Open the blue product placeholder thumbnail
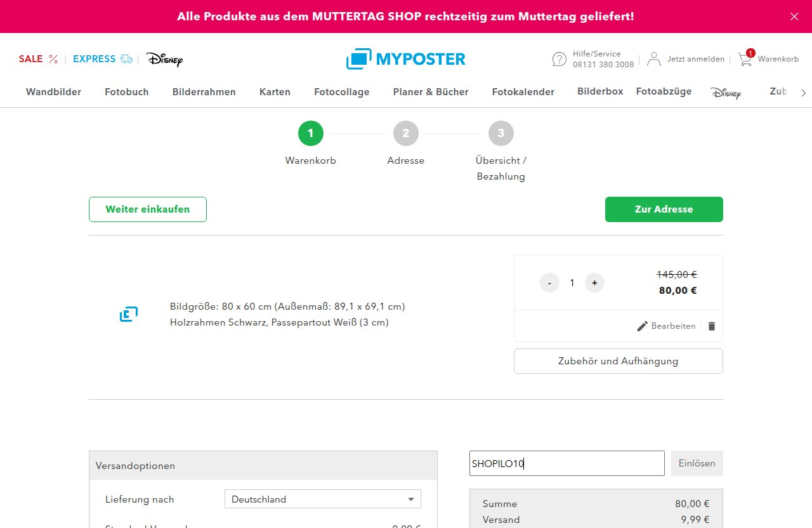The height and width of the screenshot is (528, 812). 129,314
